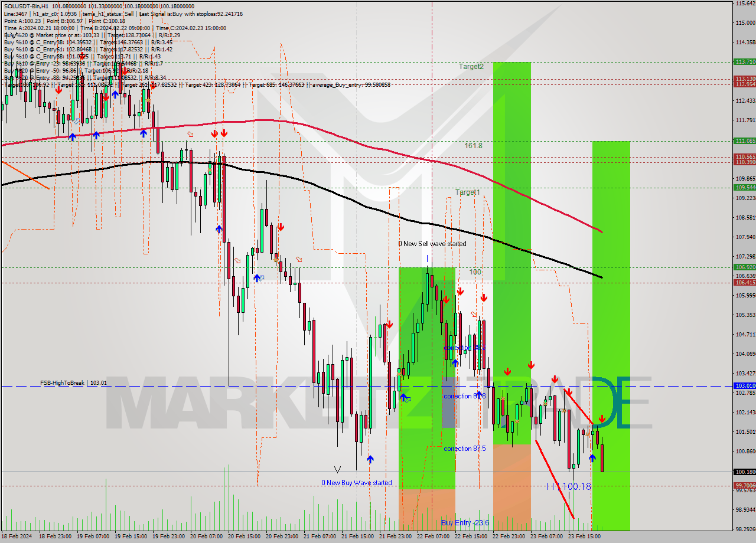Image resolution: width=756 pixels, height=543 pixels.
Task: Click the 115.000 price scale value
Action: point(745,22)
